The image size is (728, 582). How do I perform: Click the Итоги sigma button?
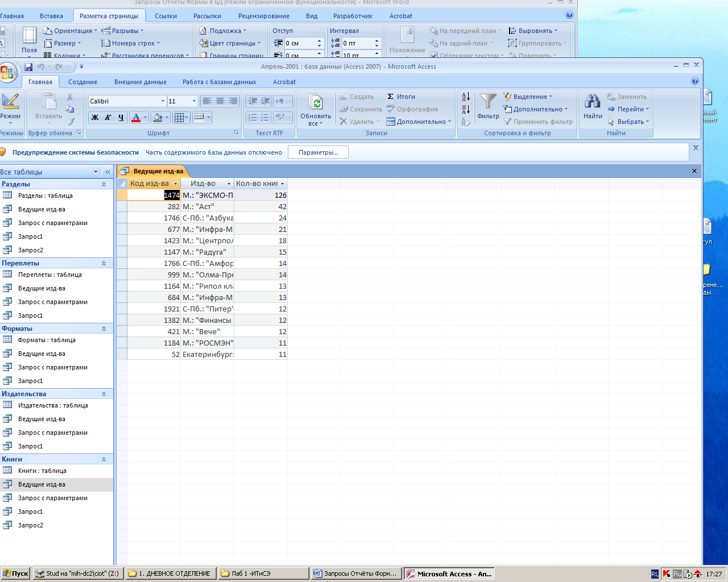click(x=401, y=97)
